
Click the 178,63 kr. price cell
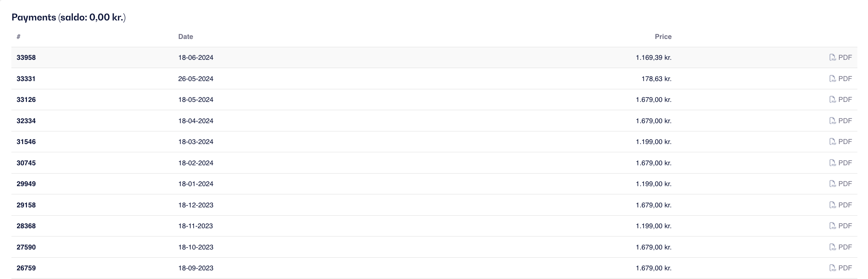[x=656, y=79]
